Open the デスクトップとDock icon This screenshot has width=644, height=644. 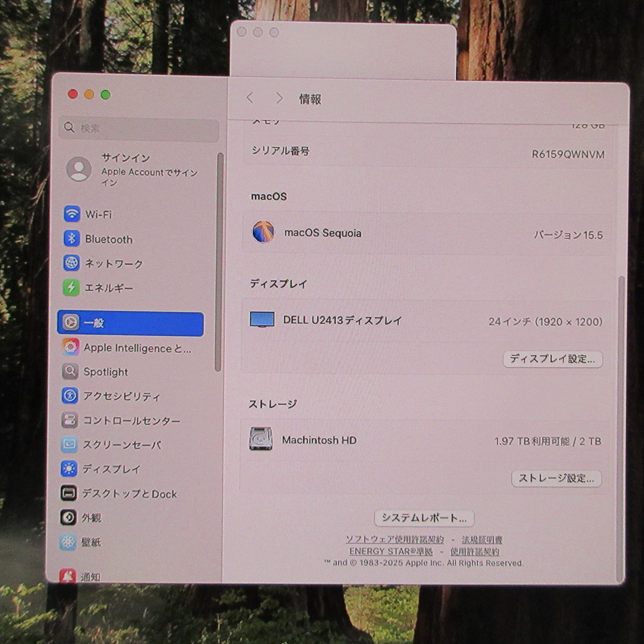click(x=68, y=493)
